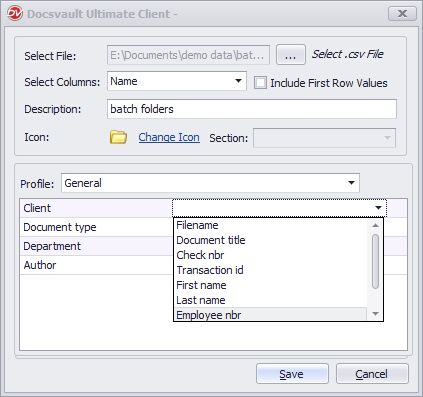This screenshot has height=397, width=423.
Task: Pick Check nbr from the list
Action: pyautogui.click(x=270, y=255)
